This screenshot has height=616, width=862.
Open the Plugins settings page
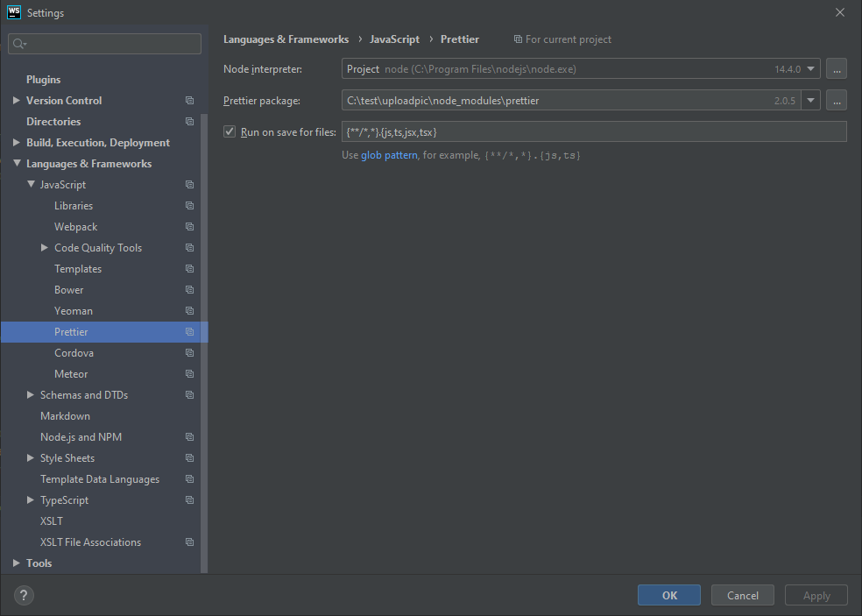tap(43, 80)
